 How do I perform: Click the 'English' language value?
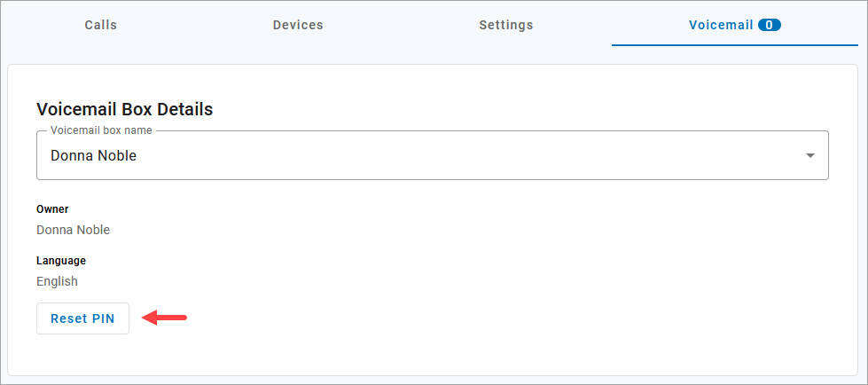[x=57, y=281]
